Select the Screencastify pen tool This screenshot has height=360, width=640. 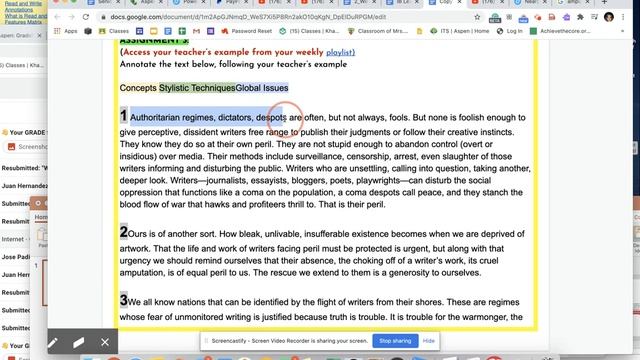coord(53,342)
